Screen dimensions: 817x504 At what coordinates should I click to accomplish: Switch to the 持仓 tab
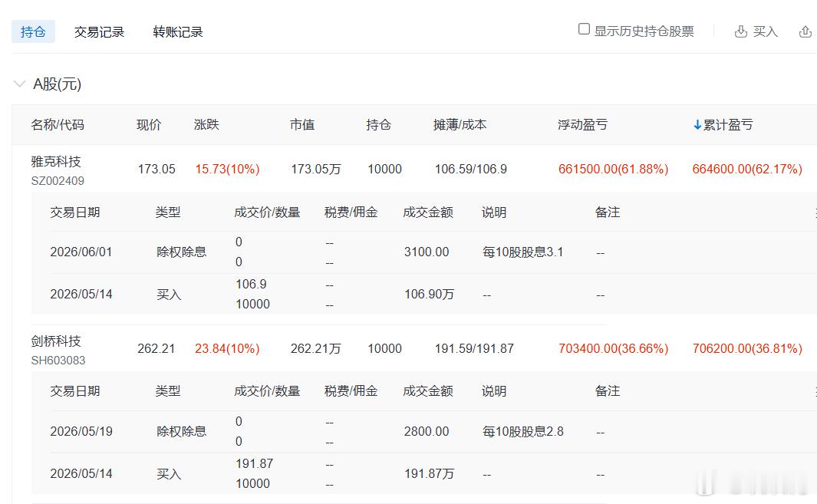33,31
